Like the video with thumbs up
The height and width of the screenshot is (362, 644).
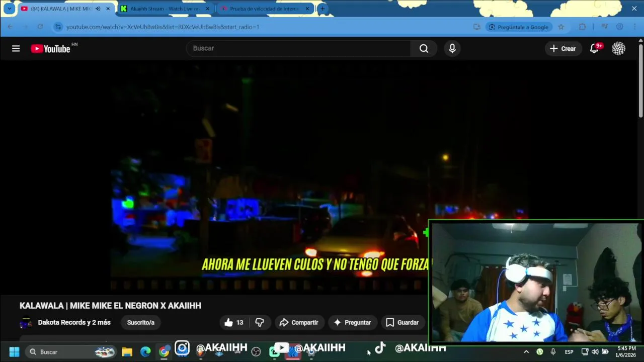[x=234, y=322]
